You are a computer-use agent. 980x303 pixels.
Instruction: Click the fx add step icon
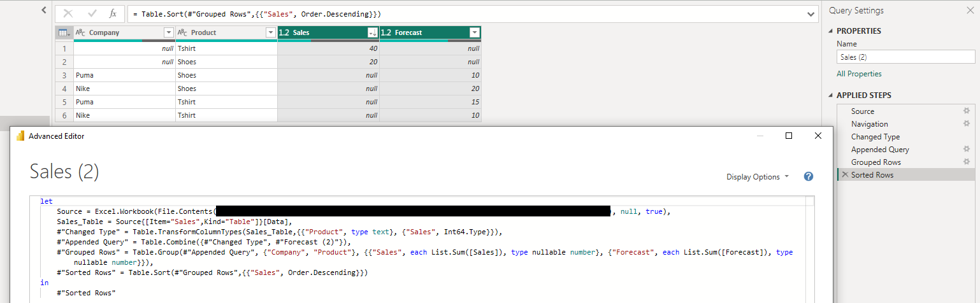pos(113,13)
